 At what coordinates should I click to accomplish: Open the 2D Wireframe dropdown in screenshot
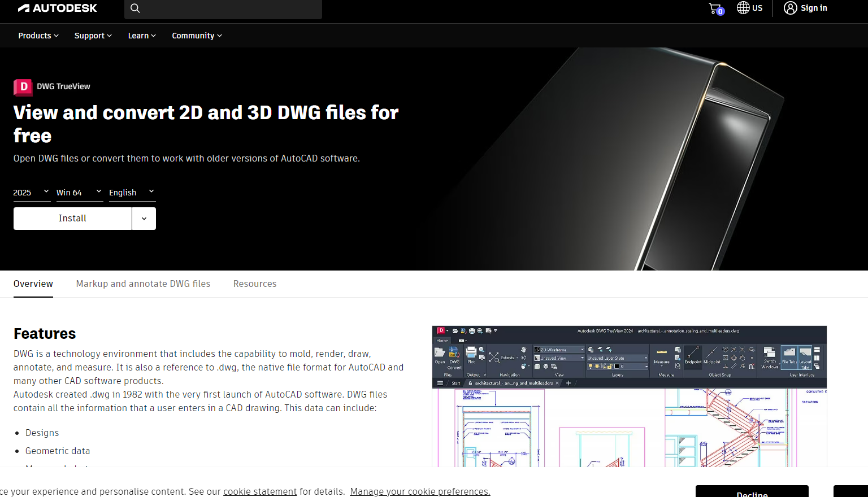click(x=559, y=350)
